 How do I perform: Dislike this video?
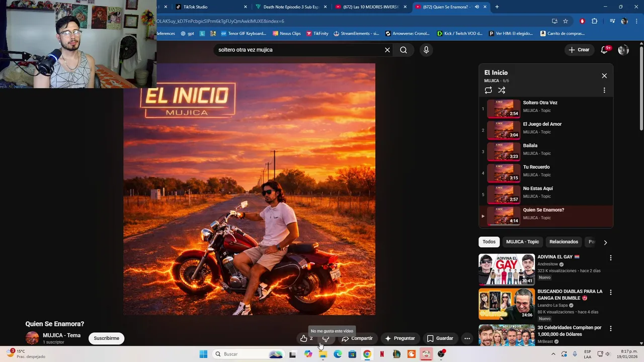(326, 338)
